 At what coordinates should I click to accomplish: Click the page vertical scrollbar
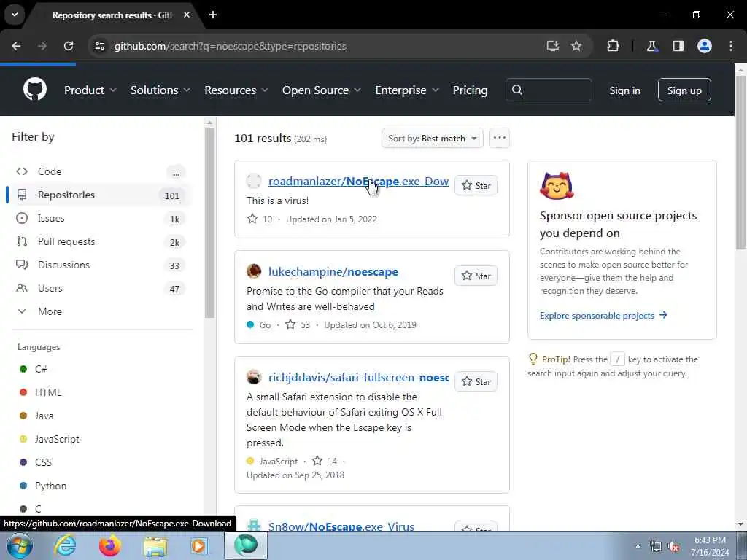click(x=741, y=162)
